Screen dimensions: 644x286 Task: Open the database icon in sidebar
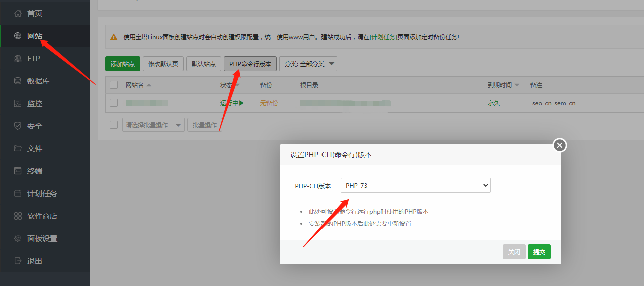(x=18, y=81)
